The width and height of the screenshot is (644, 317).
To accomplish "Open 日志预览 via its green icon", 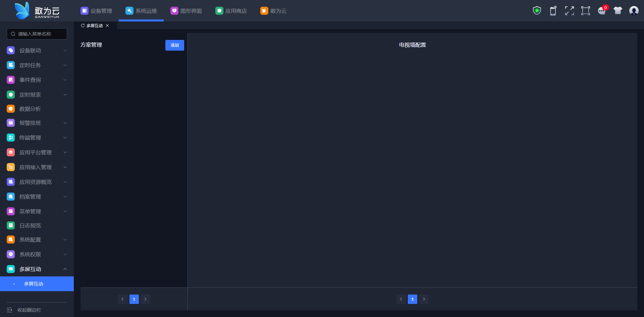I will pyautogui.click(x=11, y=225).
